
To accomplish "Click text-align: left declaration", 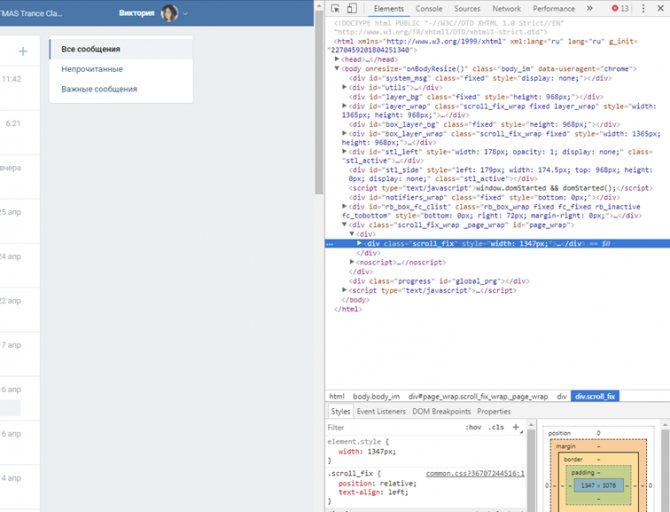I will click(x=373, y=492).
